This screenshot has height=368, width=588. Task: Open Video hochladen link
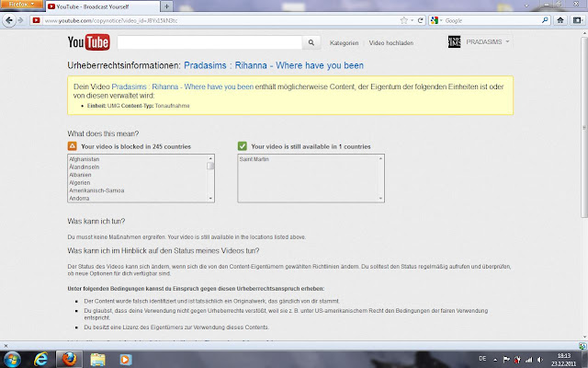391,43
